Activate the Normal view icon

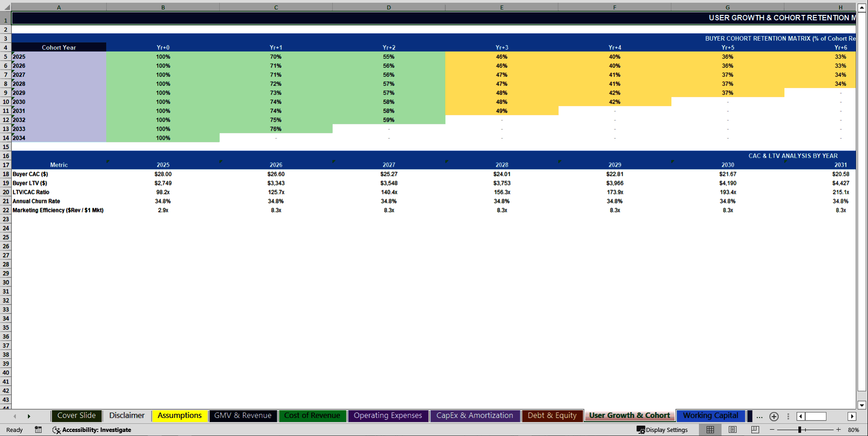710,430
